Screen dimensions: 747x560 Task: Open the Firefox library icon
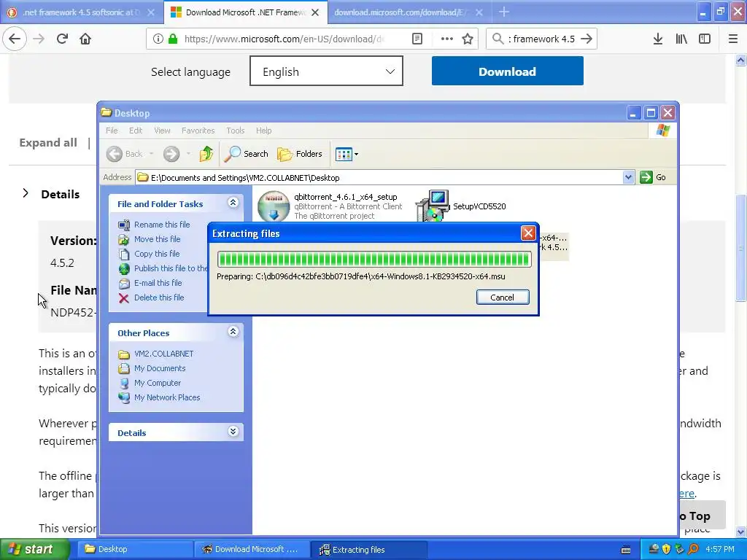click(681, 39)
